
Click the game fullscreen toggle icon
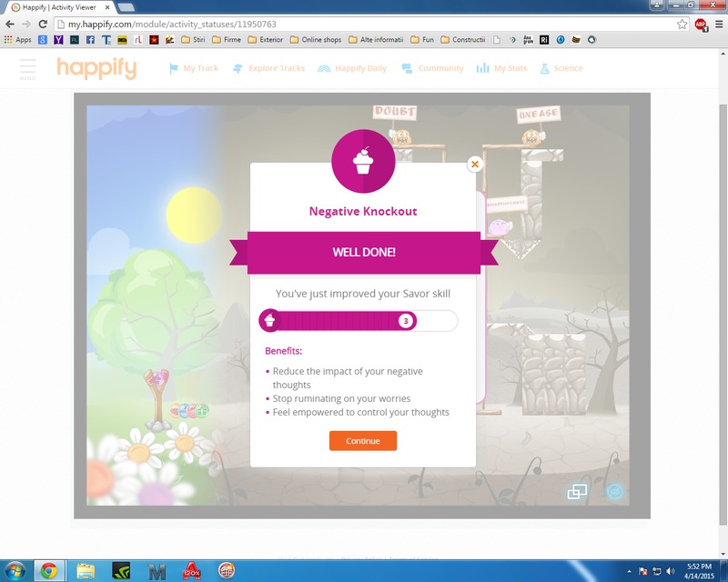pos(577,491)
